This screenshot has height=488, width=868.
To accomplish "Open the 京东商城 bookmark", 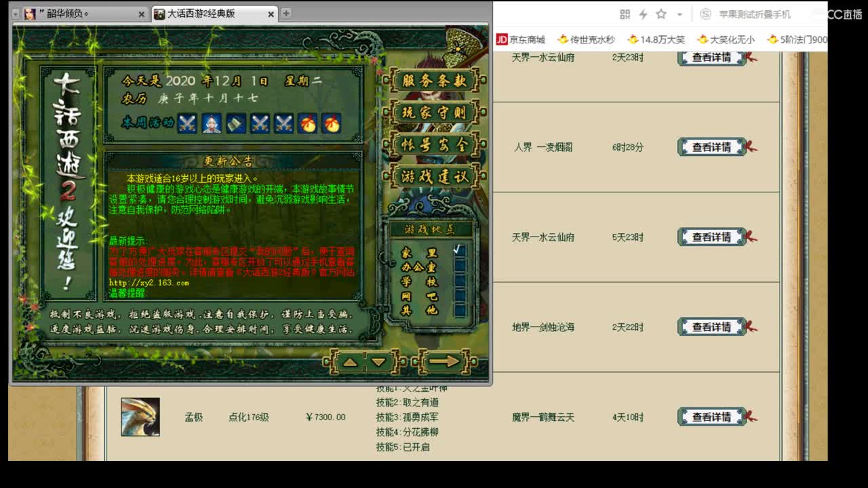I will (521, 39).
